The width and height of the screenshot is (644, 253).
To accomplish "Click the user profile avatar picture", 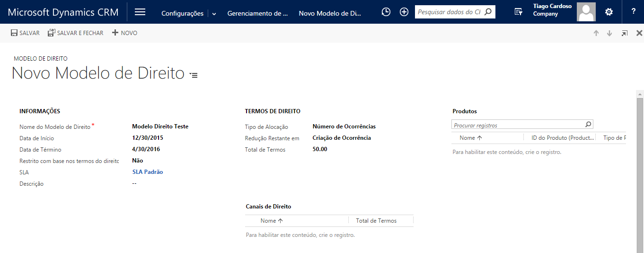I will (586, 12).
